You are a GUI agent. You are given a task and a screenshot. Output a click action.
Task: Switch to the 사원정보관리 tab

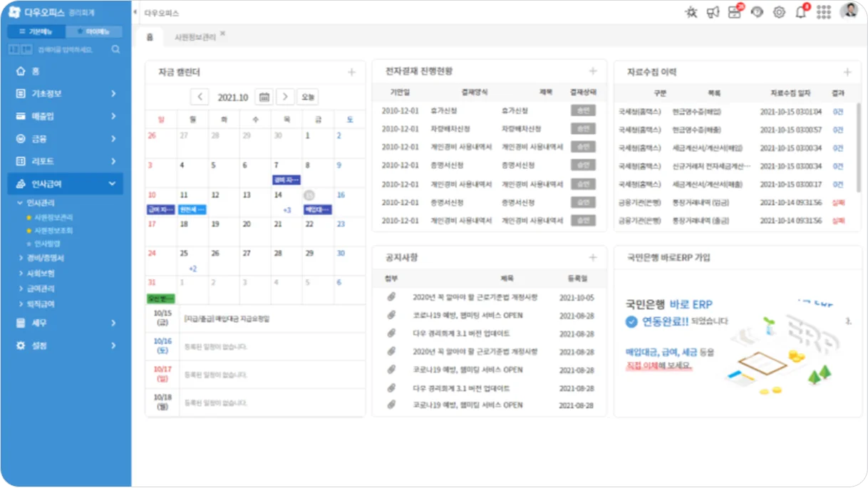click(195, 37)
